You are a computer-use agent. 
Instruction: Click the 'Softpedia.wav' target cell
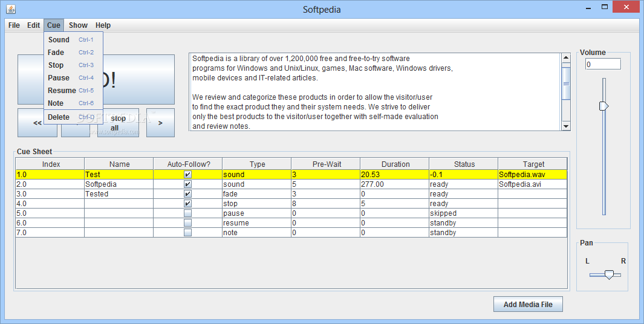(x=533, y=175)
